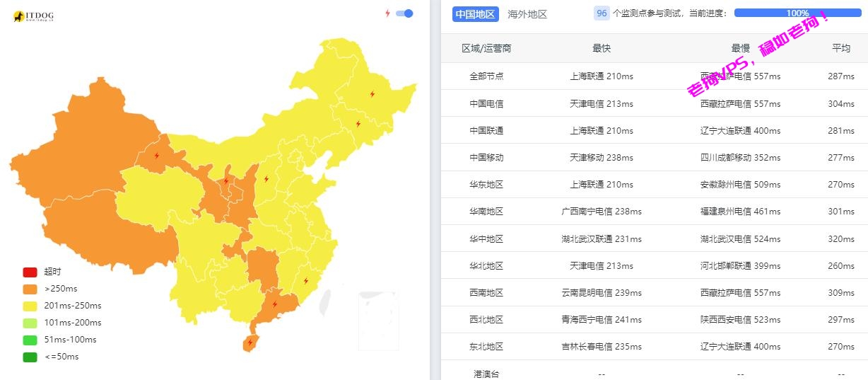The image size is (868, 380).
Task: Select the lightning marker in Fujian province
Action: [306, 281]
